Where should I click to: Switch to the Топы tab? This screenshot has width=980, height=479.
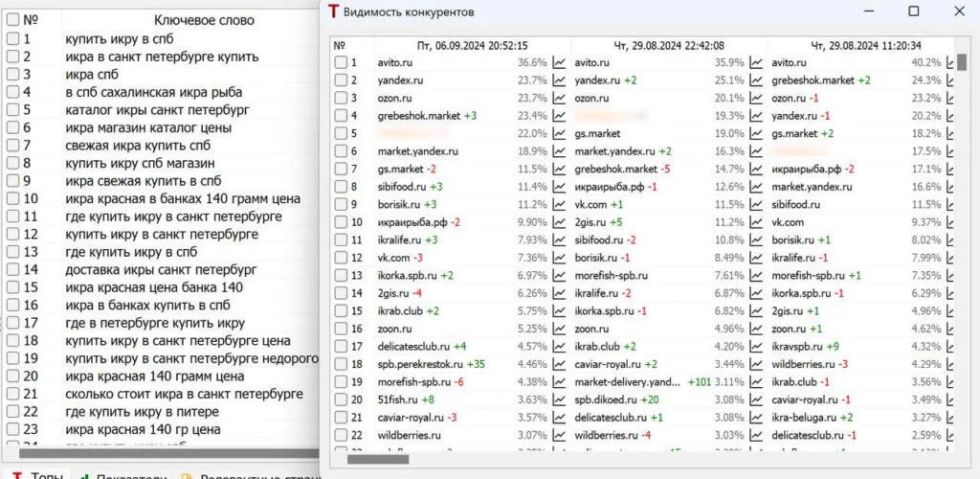(38, 475)
